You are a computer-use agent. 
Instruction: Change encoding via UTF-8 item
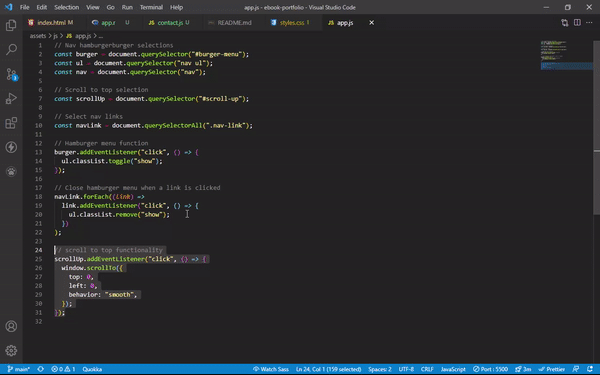(406, 369)
